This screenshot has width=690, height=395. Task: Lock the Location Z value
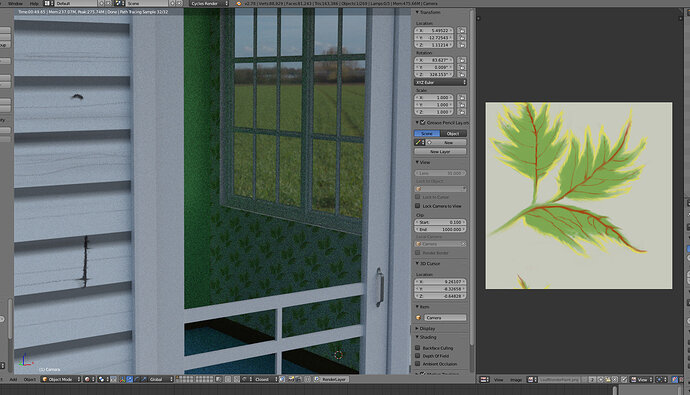click(x=462, y=45)
